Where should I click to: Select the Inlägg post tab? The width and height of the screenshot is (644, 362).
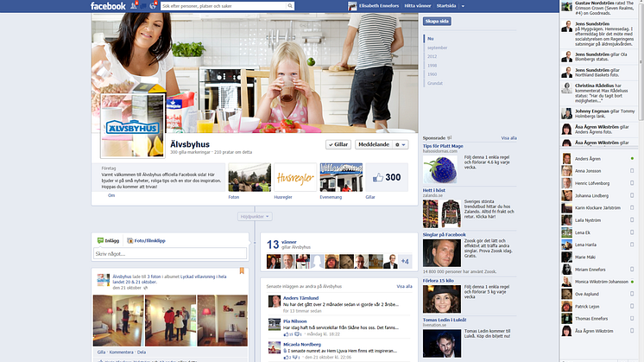point(108,241)
